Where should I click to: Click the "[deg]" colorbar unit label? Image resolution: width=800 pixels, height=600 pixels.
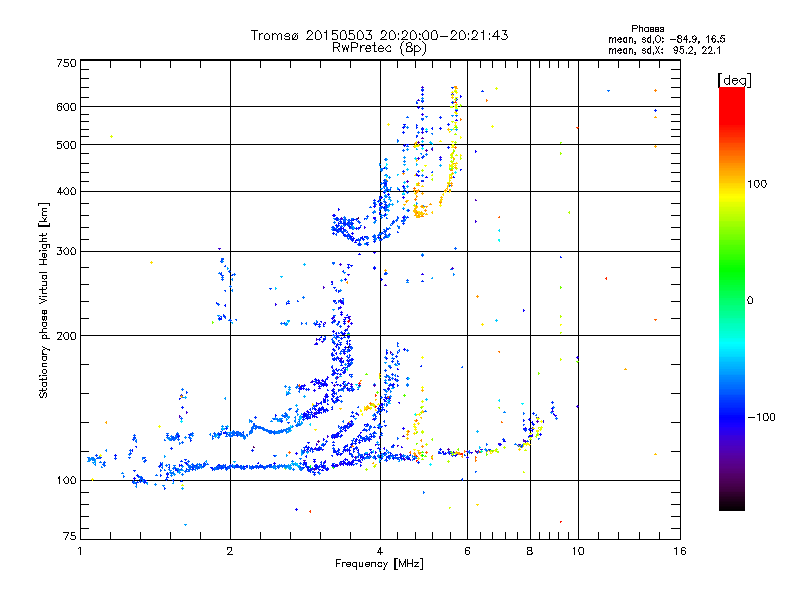click(734, 80)
